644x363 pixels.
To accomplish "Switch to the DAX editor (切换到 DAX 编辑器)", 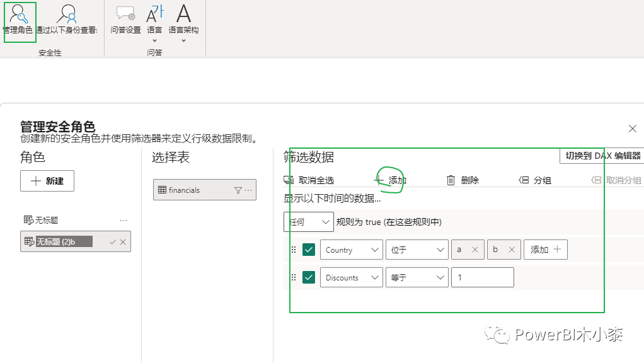I will pos(602,156).
